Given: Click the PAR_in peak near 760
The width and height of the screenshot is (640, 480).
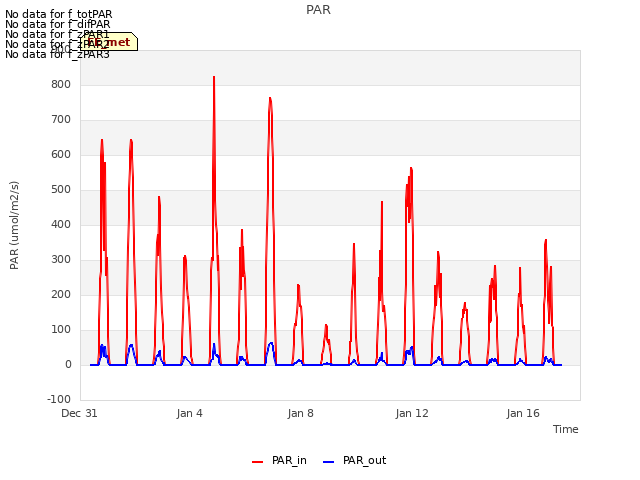Looking at the screenshot, I should click(270, 99).
